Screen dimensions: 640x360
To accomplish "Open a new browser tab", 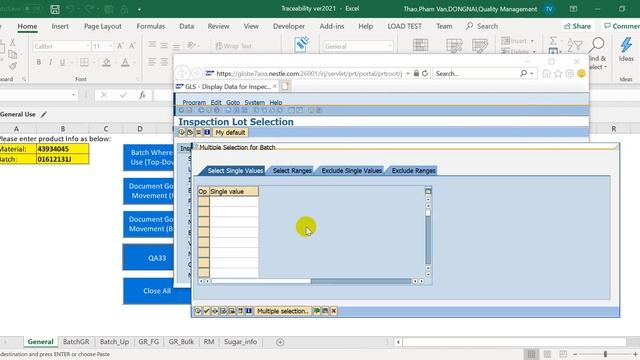I will click(285, 86).
